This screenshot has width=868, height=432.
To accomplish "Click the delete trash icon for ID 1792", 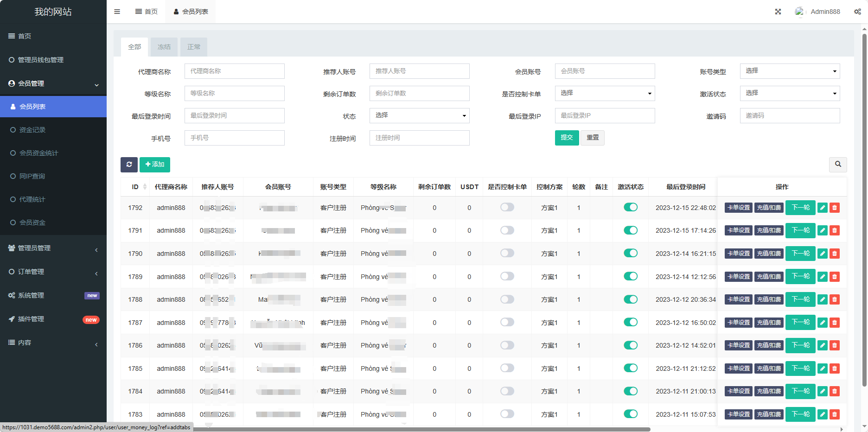I will coord(835,208).
